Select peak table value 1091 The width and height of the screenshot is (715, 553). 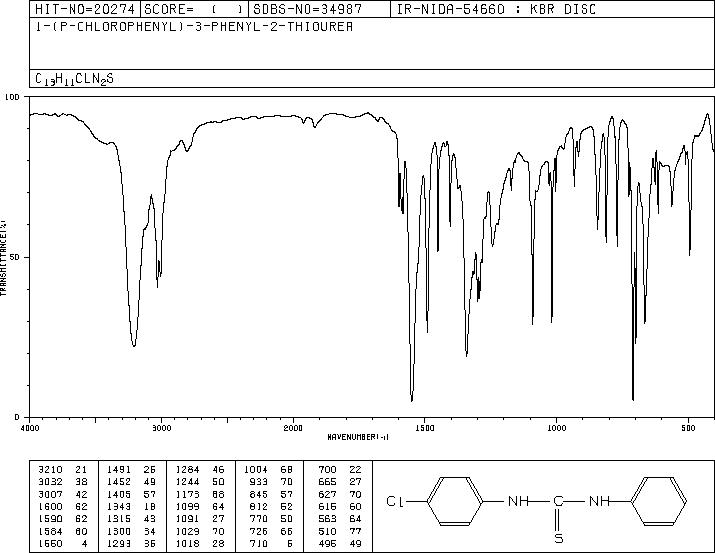point(187,519)
